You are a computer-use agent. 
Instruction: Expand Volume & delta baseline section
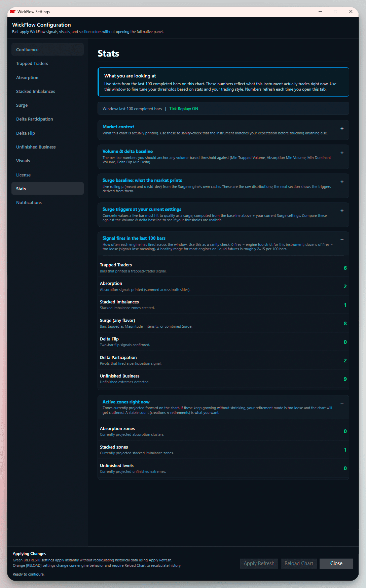pos(342,153)
